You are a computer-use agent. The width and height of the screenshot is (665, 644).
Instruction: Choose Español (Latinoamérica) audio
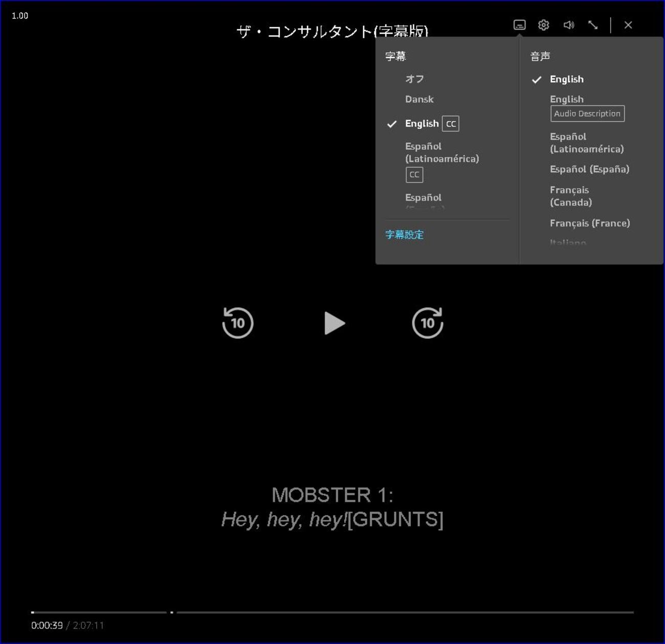click(x=587, y=143)
